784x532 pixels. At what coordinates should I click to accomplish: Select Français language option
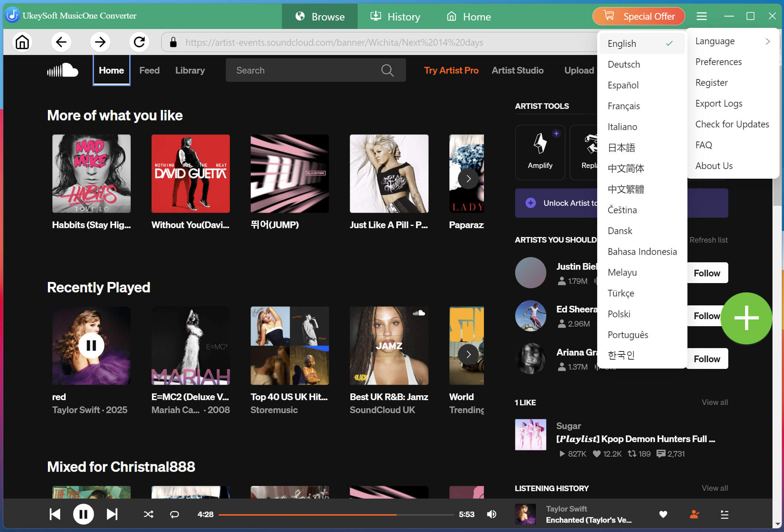point(642,106)
